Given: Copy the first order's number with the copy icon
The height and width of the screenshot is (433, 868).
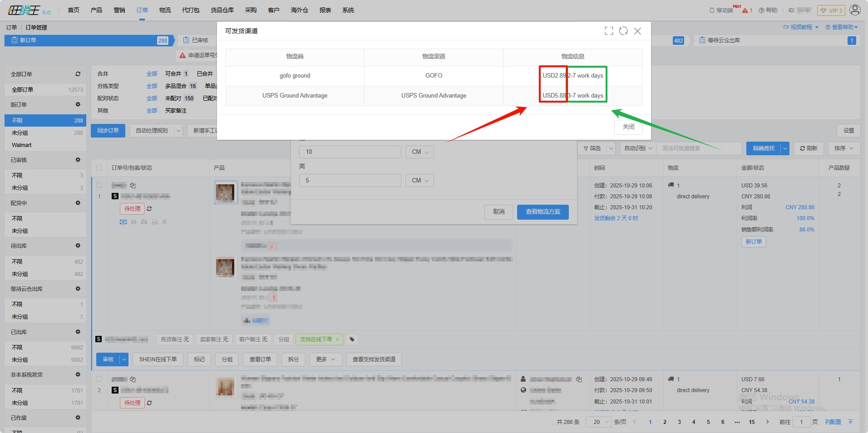Looking at the screenshot, I should coord(133,186).
